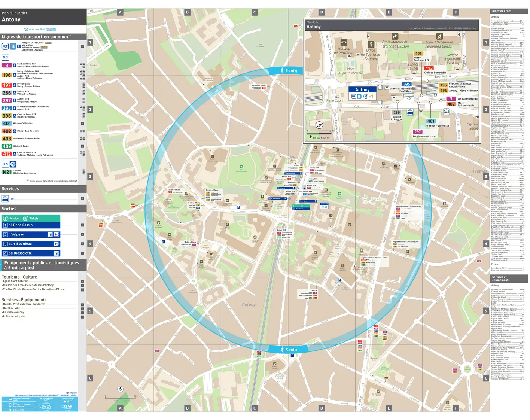Click 'Église Saint-Saturnin' under Tourisme–Culture
The width and height of the screenshot is (530, 420).
pyautogui.click(x=15, y=281)
